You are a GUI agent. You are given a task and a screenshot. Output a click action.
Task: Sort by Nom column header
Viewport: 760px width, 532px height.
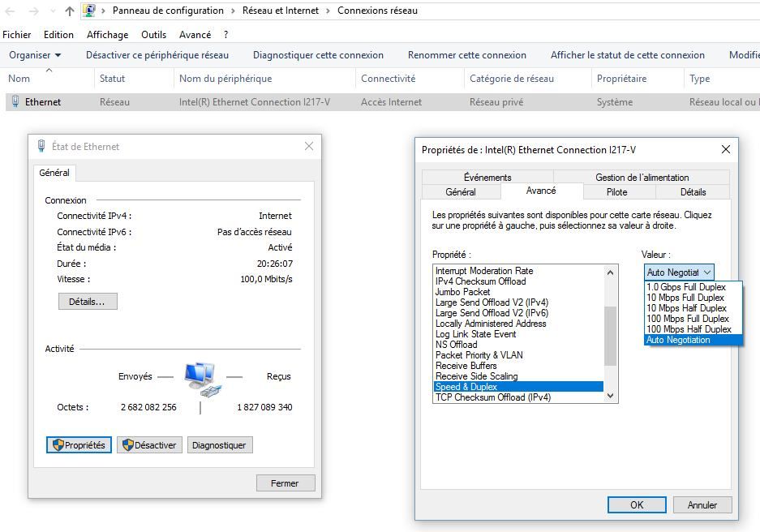[x=19, y=79]
